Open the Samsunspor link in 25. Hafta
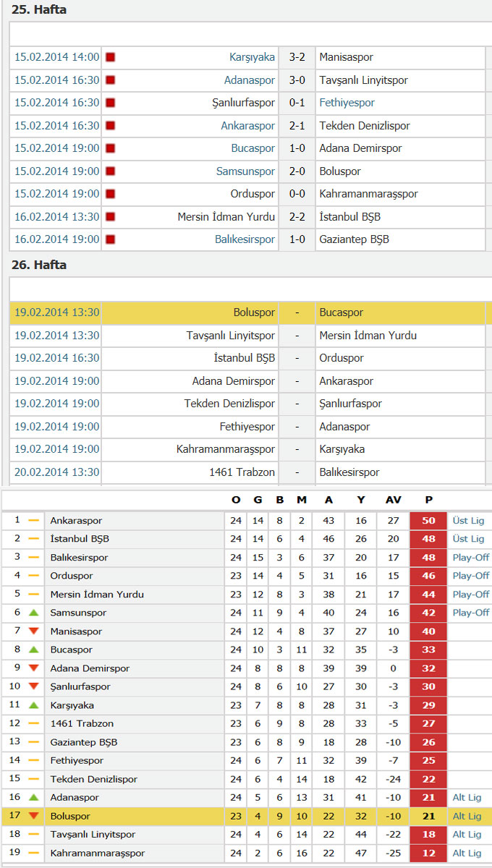This screenshot has height=868, width=492. pos(245,171)
